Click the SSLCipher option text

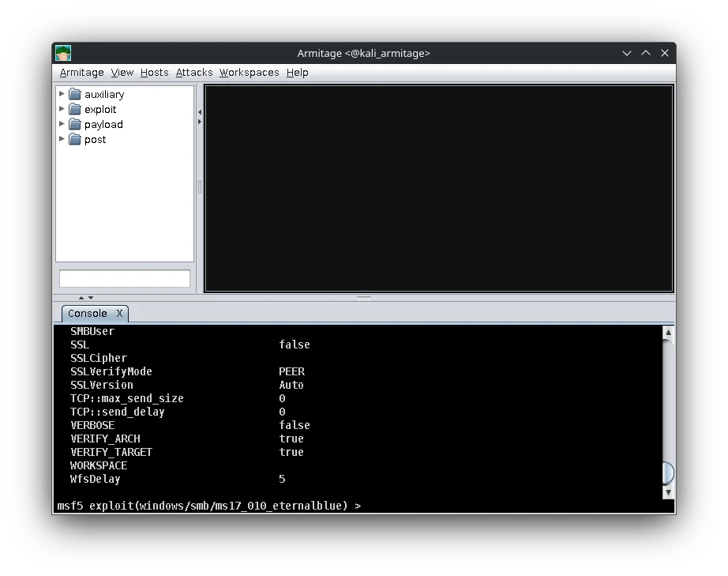tap(99, 358)
